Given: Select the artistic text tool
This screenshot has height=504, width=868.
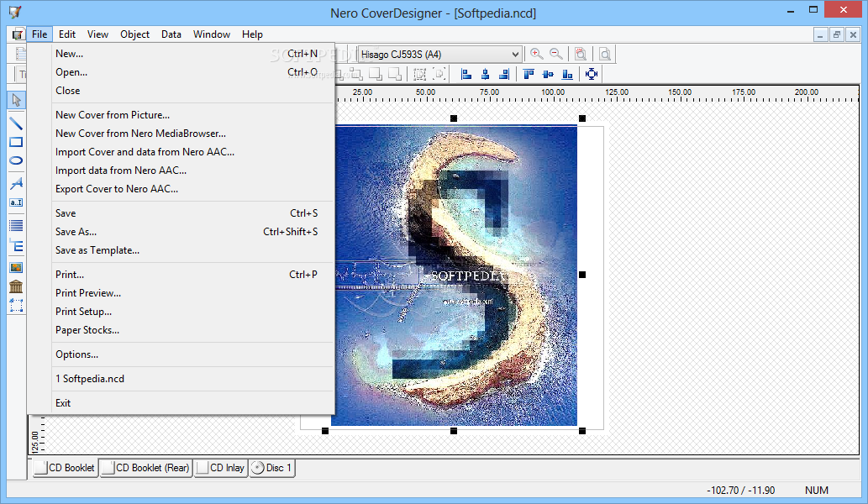Looking at the screenshot, I should [16, 183].
